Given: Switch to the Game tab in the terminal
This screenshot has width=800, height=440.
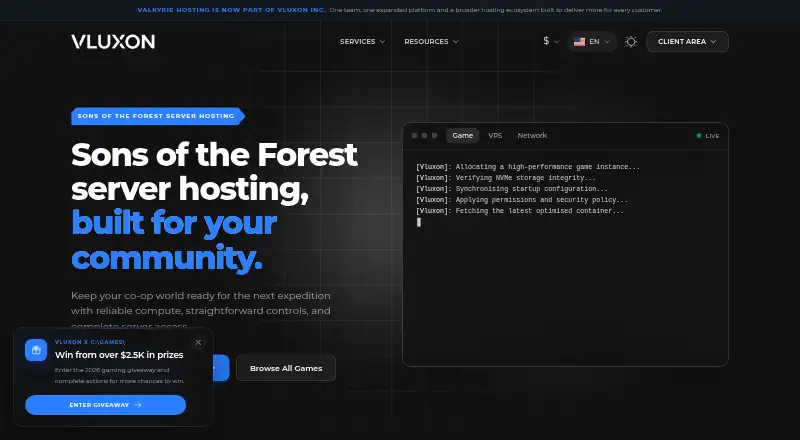Looking at the screenshot, I should pyautogui.click(x=463, y=135).
